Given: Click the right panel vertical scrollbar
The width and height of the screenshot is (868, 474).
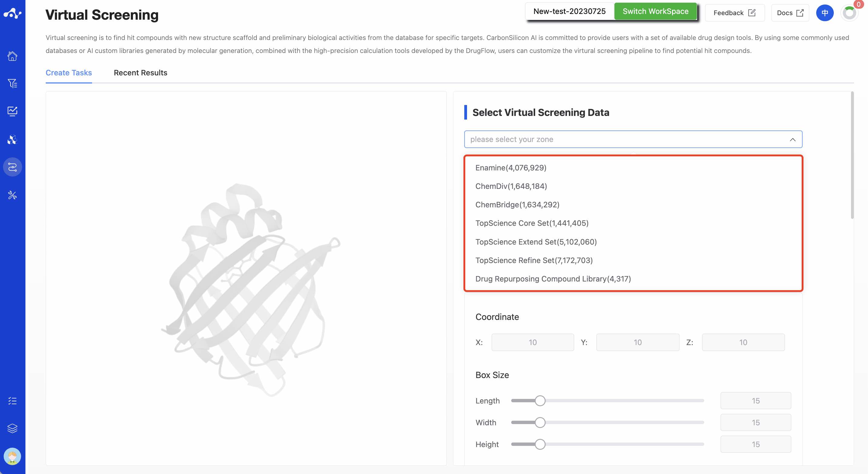Looking at the screenshot, I should click(852, 155).
